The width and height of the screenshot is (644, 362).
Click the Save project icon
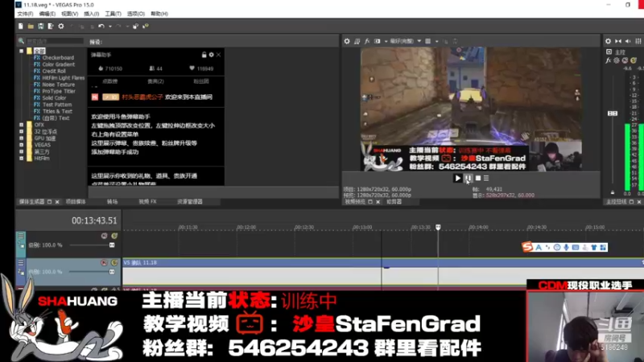pos(41,27)
